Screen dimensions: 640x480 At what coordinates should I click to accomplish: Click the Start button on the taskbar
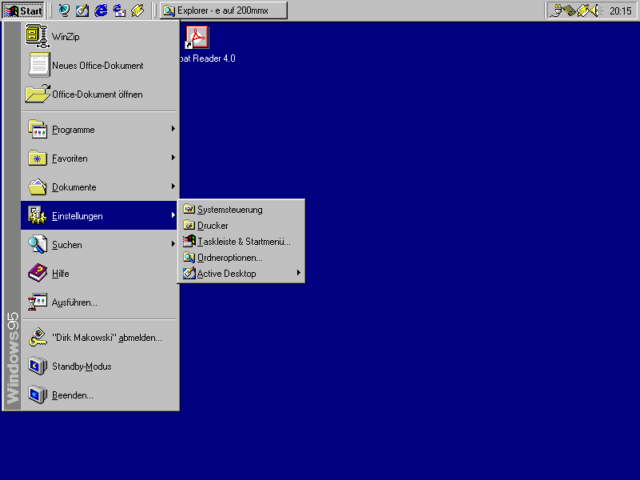point(24,10)
